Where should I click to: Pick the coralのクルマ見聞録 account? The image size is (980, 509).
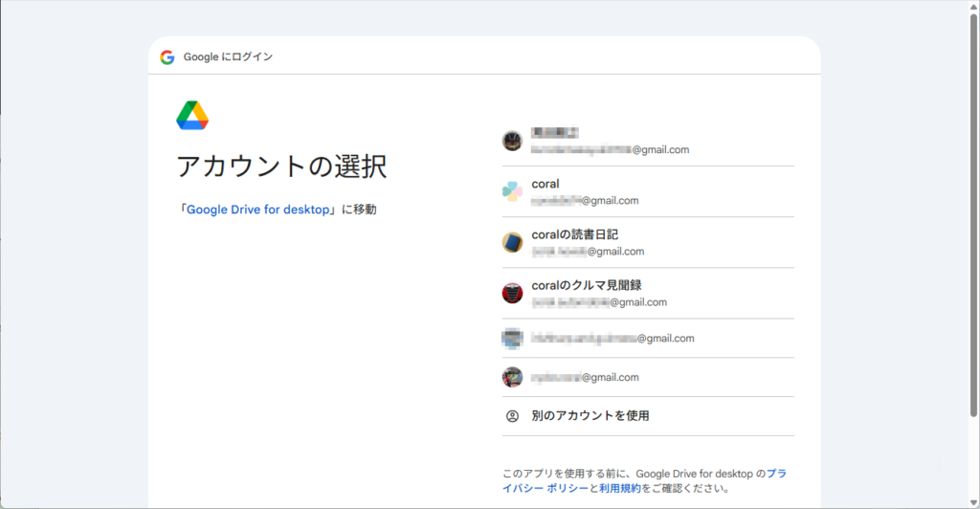[648, 294]
